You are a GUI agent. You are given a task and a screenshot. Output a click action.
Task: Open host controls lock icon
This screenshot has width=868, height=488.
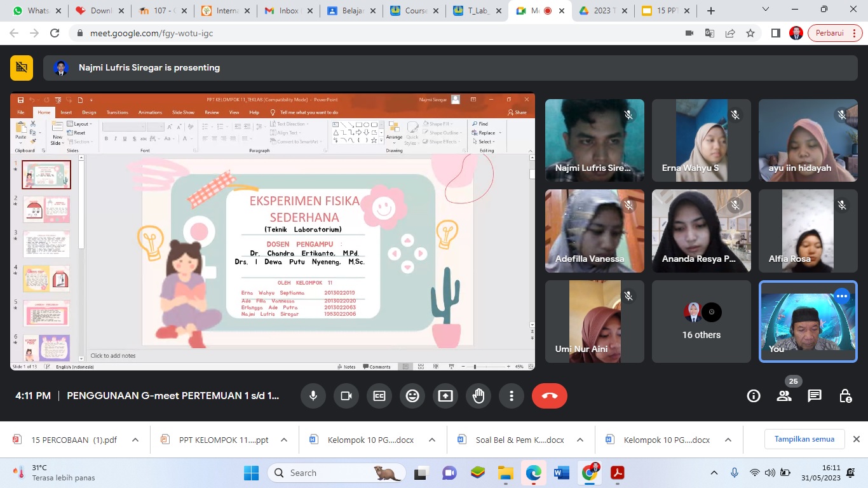coord(845,396)
